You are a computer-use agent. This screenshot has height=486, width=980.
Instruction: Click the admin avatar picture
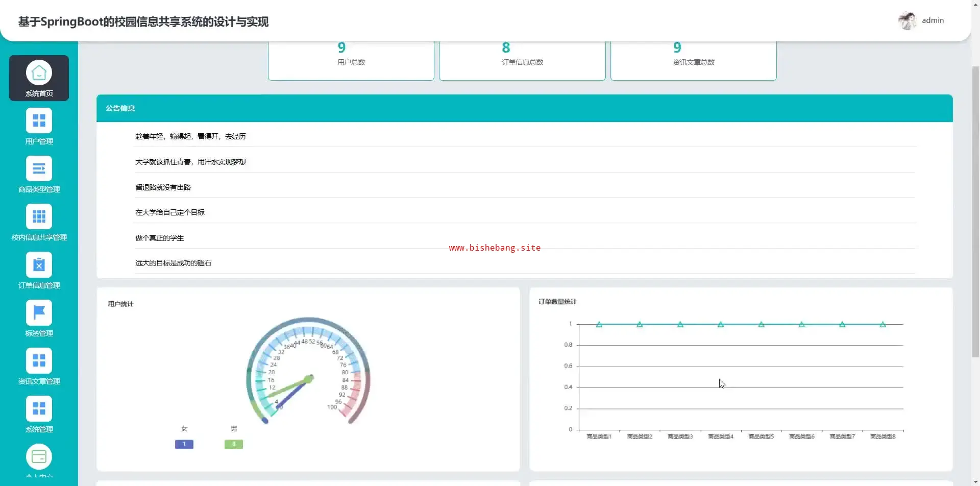click(907, 20)
